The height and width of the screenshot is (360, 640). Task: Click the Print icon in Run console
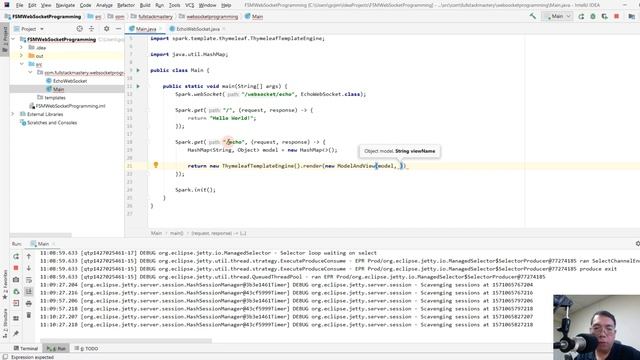[x=29, y=303]
